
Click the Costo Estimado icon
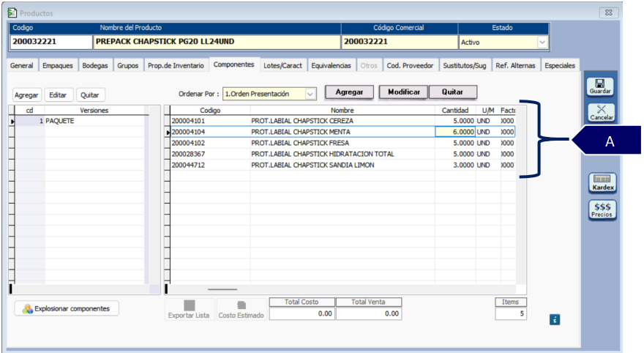coord(241,310)
